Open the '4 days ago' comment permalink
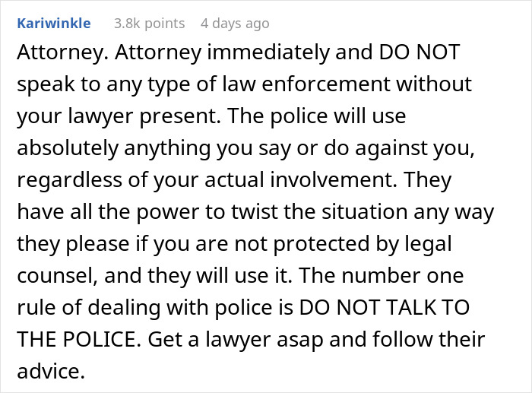 tap(235, 24)
